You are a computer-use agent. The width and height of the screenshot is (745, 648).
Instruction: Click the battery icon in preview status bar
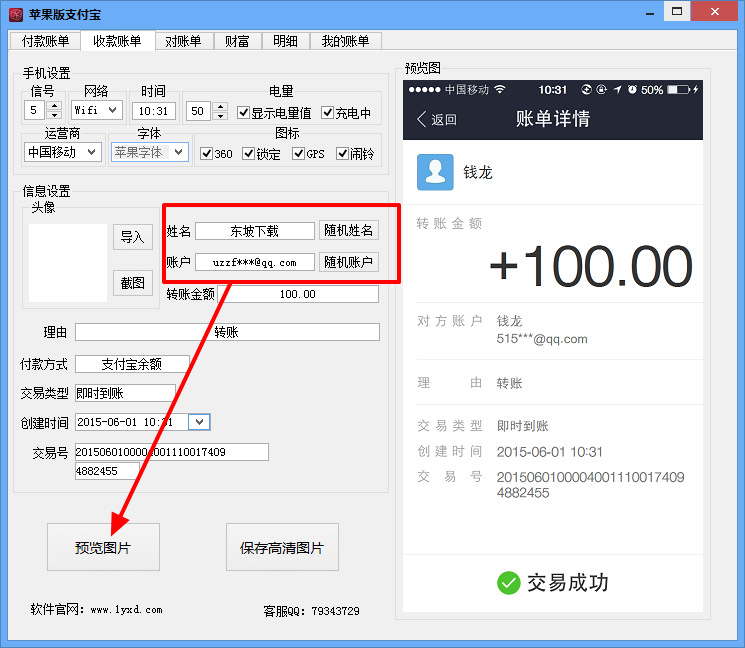[678, 89]
